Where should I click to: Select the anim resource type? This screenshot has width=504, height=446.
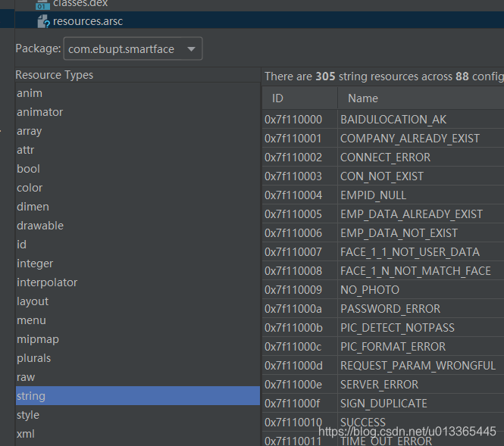point(138,93)
